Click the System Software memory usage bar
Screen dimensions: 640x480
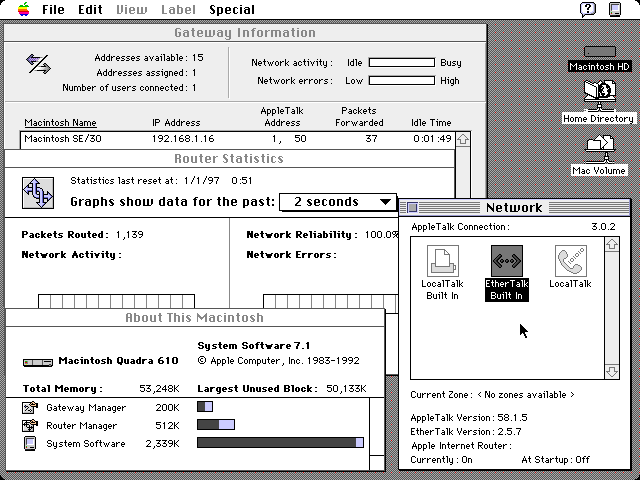(x=280, y=443)
